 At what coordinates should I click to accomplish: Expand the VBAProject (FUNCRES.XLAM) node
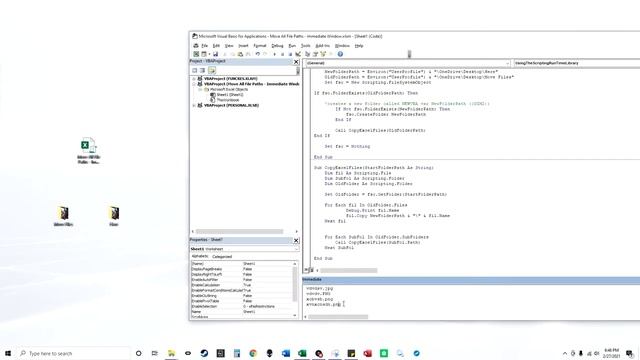coord(194,78)
